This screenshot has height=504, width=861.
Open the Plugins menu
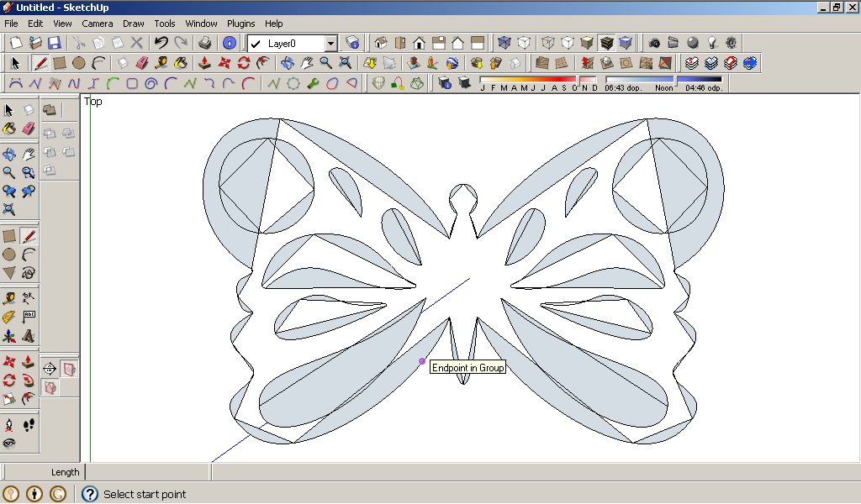pos(241,24)
